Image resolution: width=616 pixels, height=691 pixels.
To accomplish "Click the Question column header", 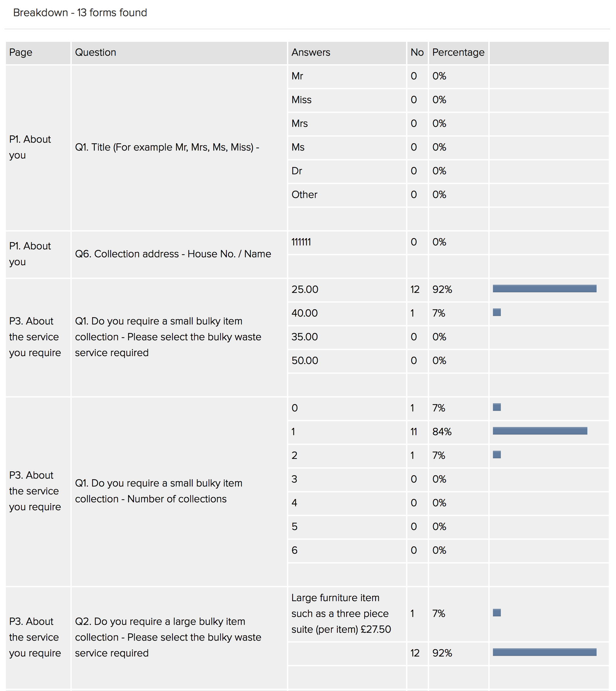I will point(95,52).
